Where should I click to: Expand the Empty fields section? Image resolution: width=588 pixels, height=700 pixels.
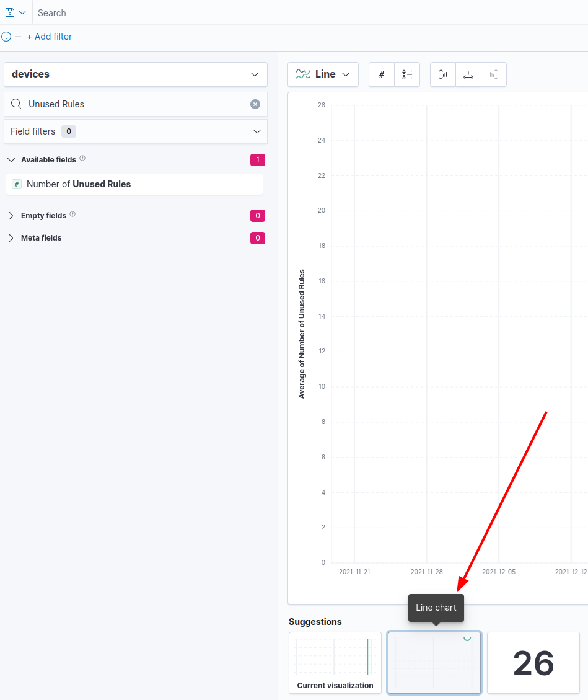coord(11,216)
